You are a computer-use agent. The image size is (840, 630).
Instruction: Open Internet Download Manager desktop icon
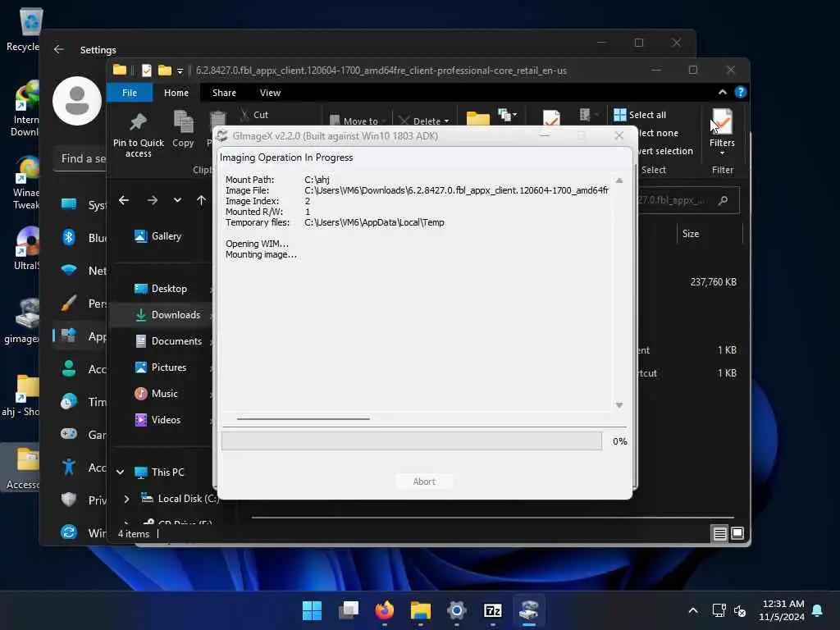point(25,108)
